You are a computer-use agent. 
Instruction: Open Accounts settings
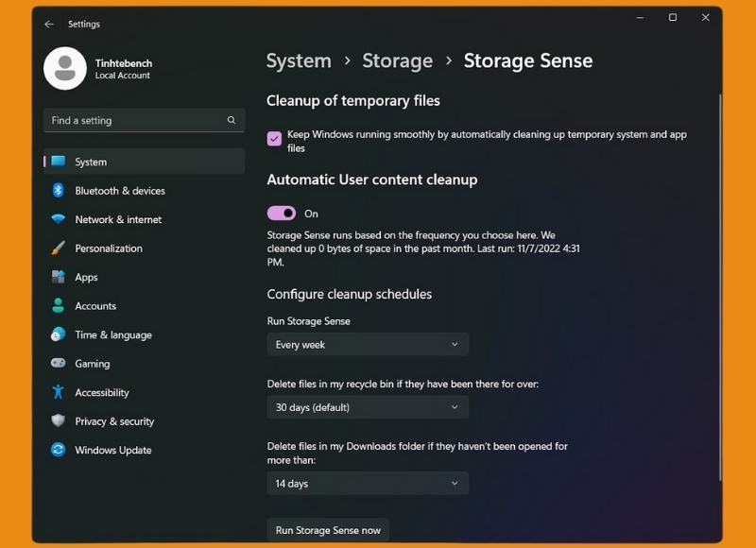(x=144, y=305)
